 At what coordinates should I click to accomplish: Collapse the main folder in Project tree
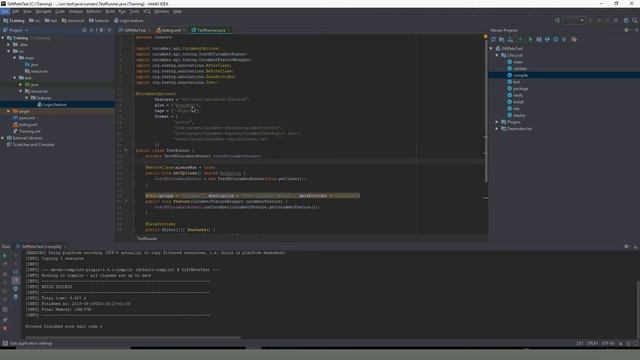(x=15, y=58)
